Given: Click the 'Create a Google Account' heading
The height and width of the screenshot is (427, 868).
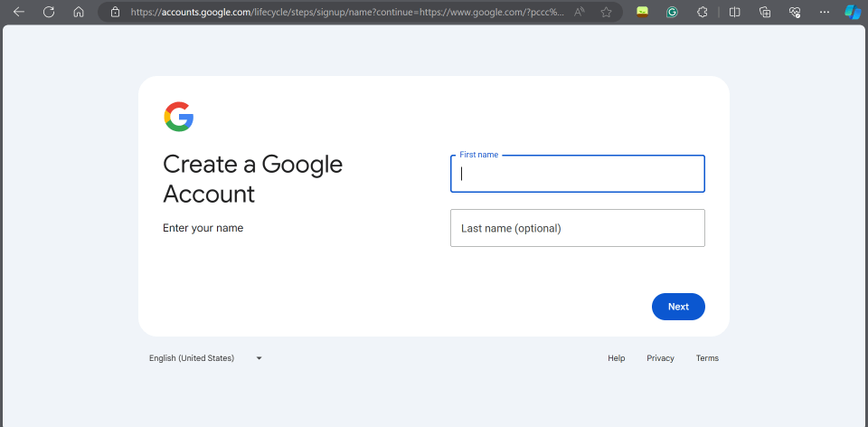Looking at the screenshot, I should point(253,179).
